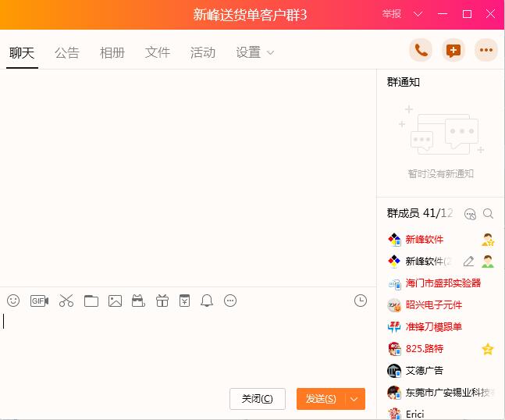Open the send options arrow next to 发送

[354, 399]
